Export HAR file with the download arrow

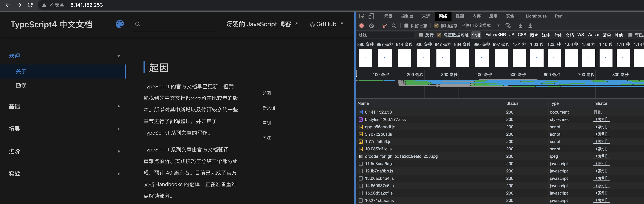530,26
